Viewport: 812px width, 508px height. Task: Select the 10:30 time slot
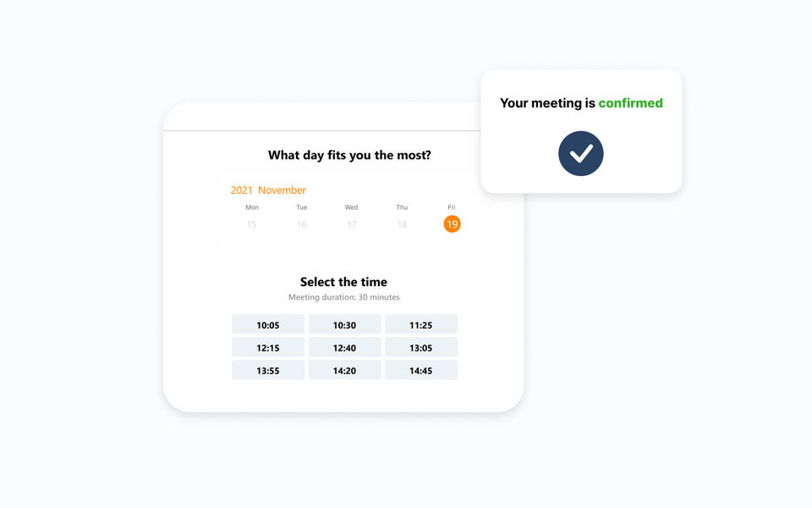[x=344, y=325]
